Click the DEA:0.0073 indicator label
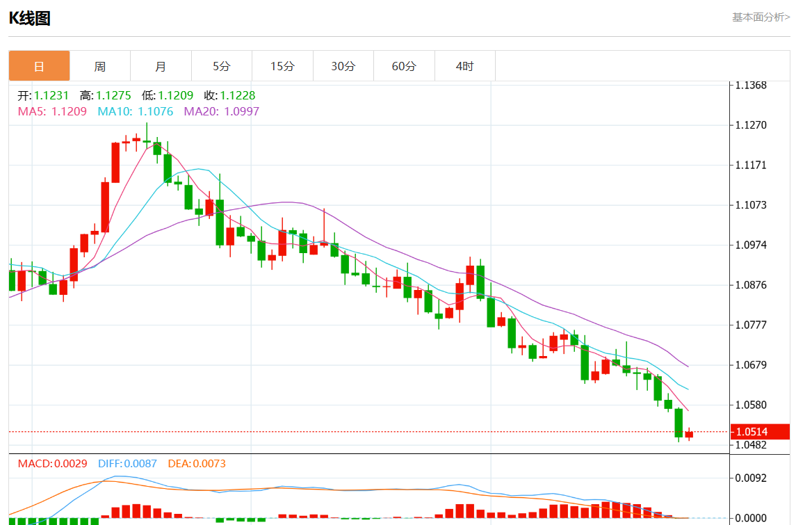 [197, 463]
